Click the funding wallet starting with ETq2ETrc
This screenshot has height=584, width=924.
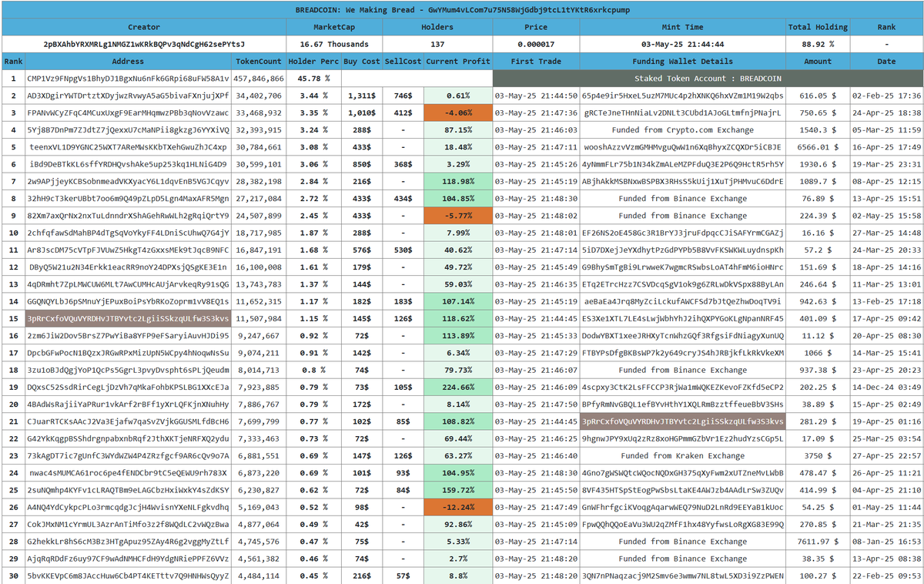[682, 284]
